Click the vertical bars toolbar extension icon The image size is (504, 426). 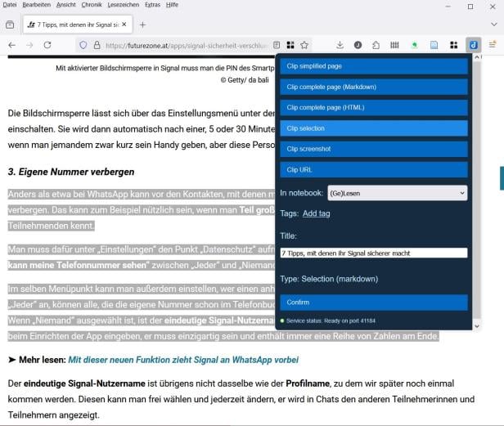pyautogui.click(x=394, y=45)
